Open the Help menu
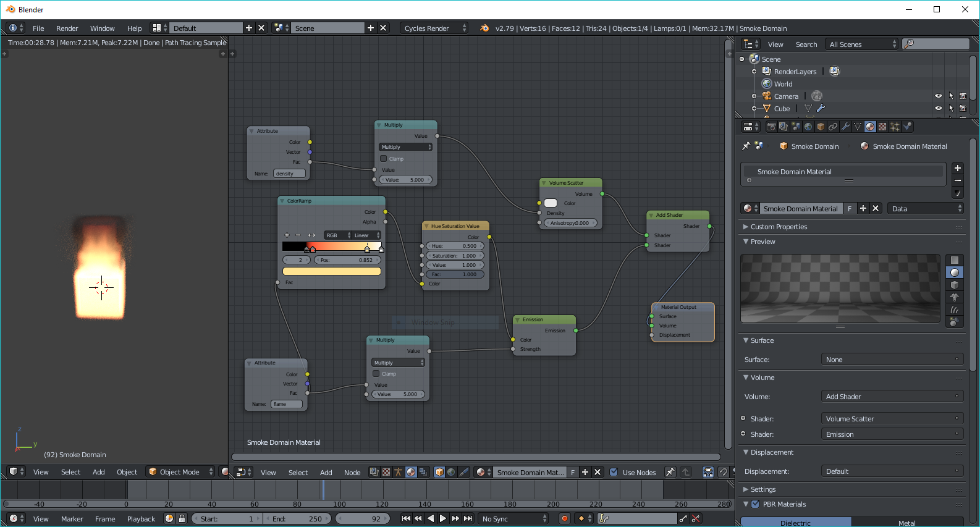 click(x=134, y=28)
